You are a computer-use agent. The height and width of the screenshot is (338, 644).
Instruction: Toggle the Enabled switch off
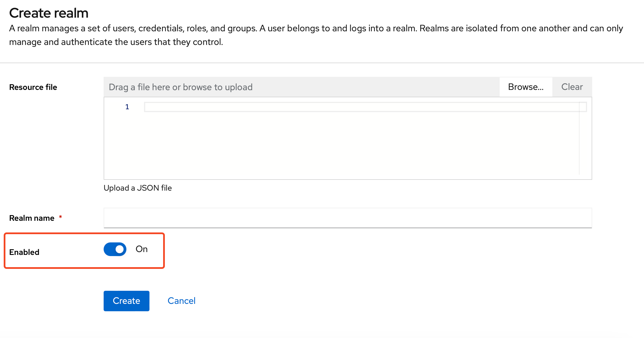pyautogui.click(x=115, y=249)
